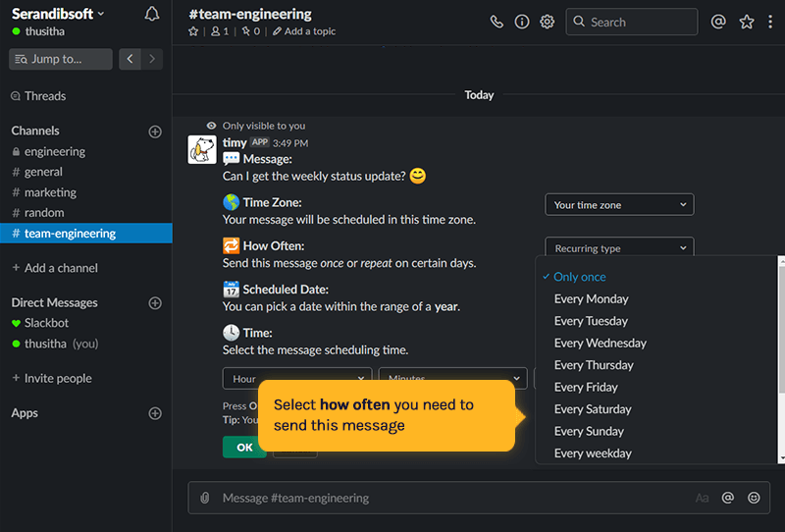Viewport: 785px width, 532px height.
Task: Click Add a channel link
Action: click(x=55, y=268)
